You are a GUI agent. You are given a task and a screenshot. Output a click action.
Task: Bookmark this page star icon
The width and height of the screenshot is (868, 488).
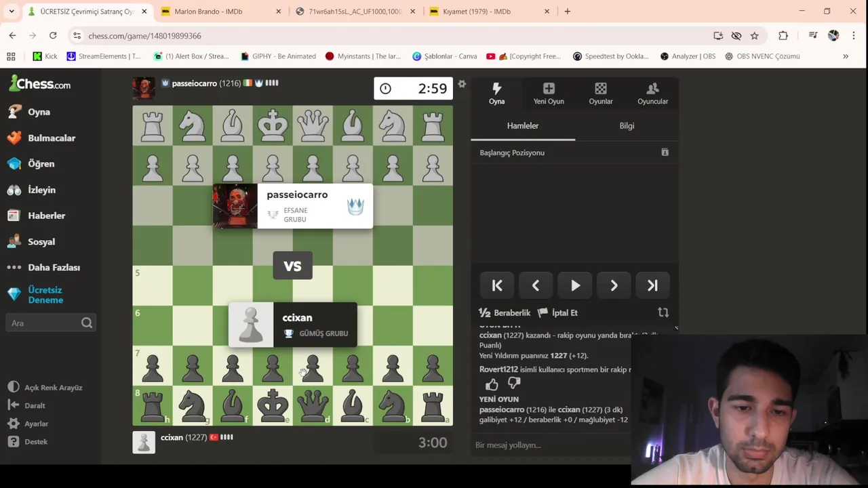pyautogui.click(x=755, y=36)
